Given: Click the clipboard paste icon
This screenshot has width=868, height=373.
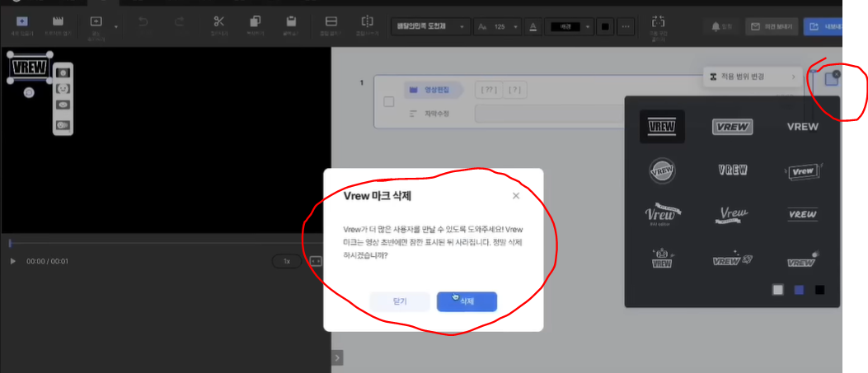Looking at the screenshot, I should (x=291, y=21).
